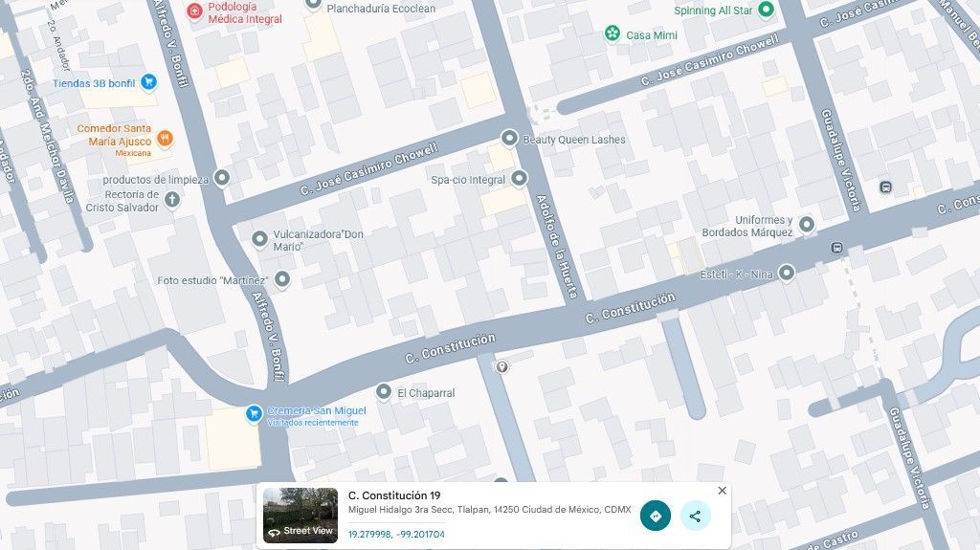Click the Miguel Hidalgo 3ra Secc address line
Screen dimensions: 980x550
point(489,510)
